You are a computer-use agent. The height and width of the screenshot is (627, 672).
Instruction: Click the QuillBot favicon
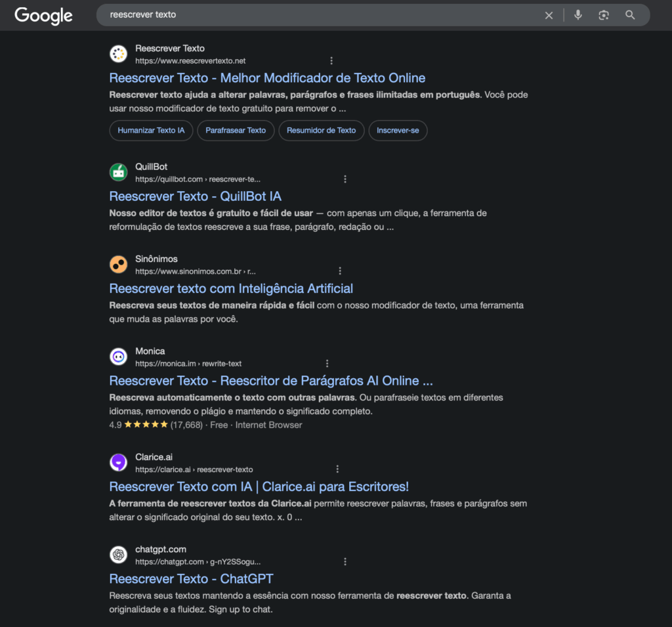118,172
